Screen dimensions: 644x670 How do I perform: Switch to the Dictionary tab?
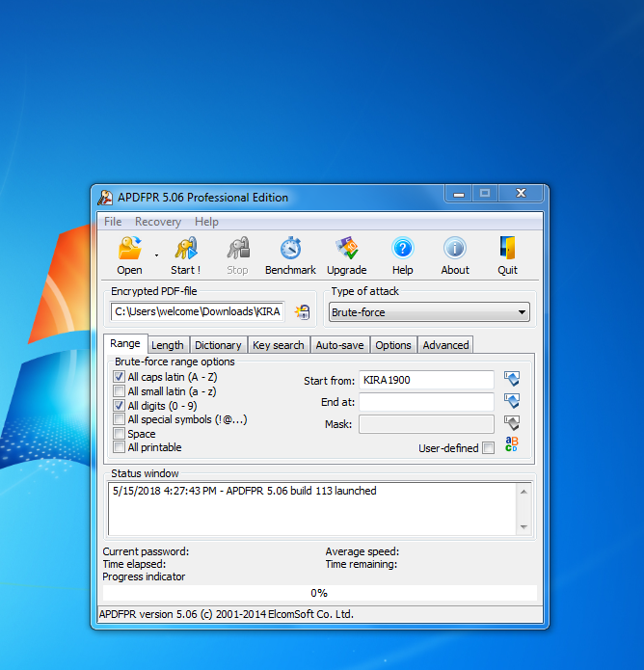(x=218, y=345)
